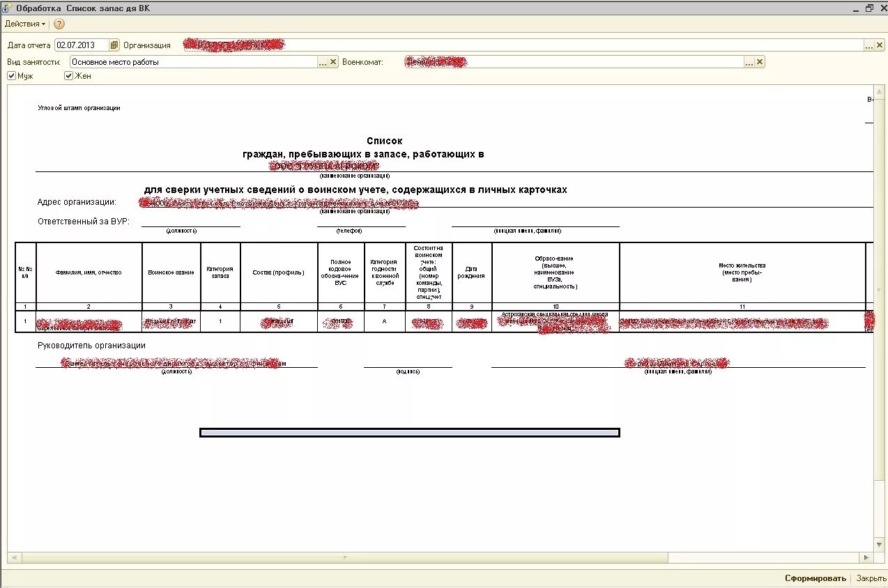Screen dimensions: 888x588
Task: Select the 'Состав (профиль)' column header
Action: (279, 272)
